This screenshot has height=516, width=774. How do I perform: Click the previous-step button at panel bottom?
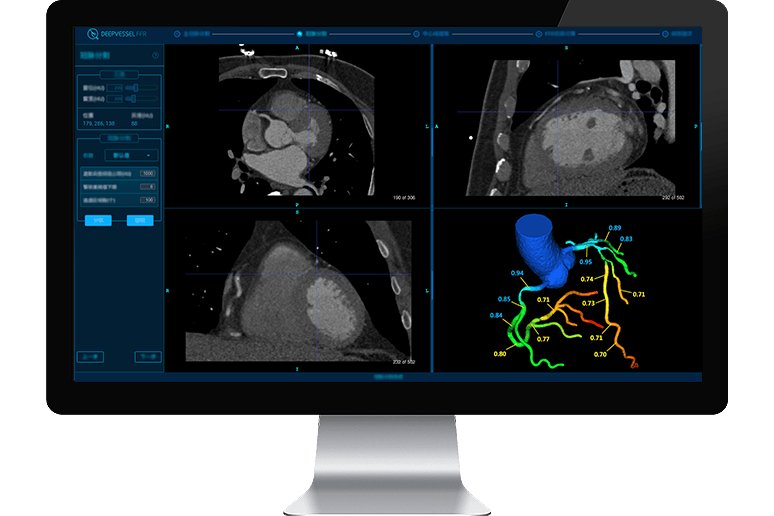pyautogui.click(x=90, y=357)
